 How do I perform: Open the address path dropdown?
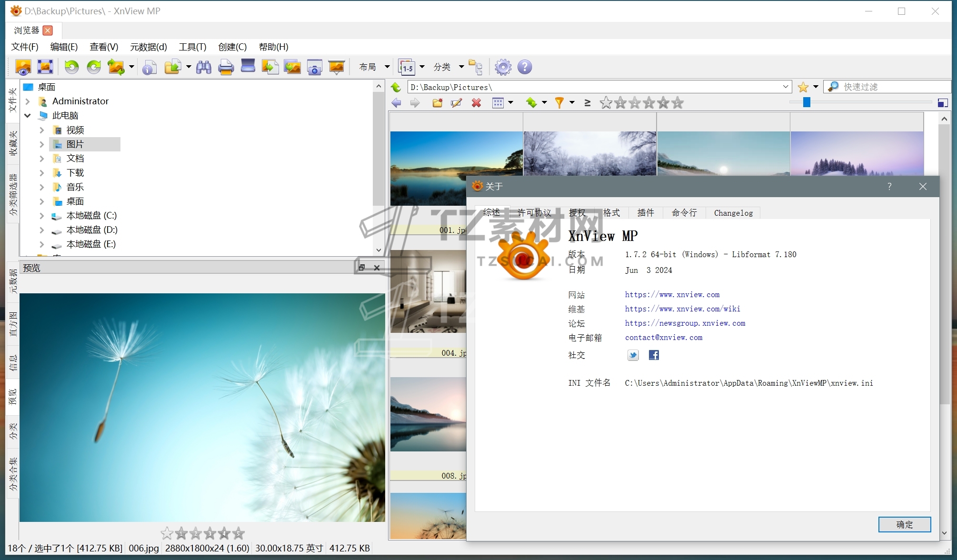point(785,87)
